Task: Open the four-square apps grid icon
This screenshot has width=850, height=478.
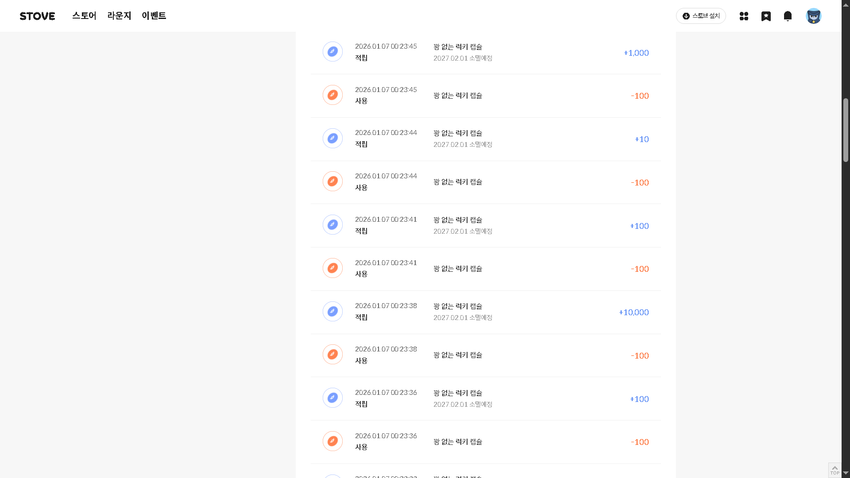Action: click(744, 16)
